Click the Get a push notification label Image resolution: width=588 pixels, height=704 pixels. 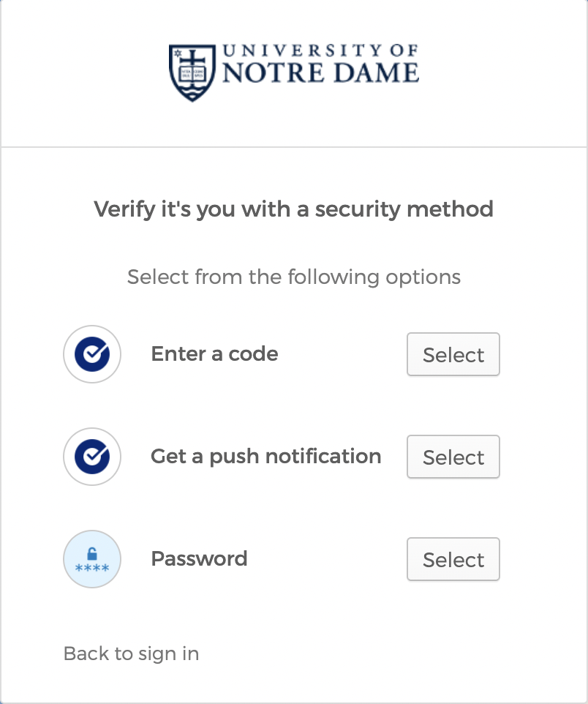click(265, 457)
